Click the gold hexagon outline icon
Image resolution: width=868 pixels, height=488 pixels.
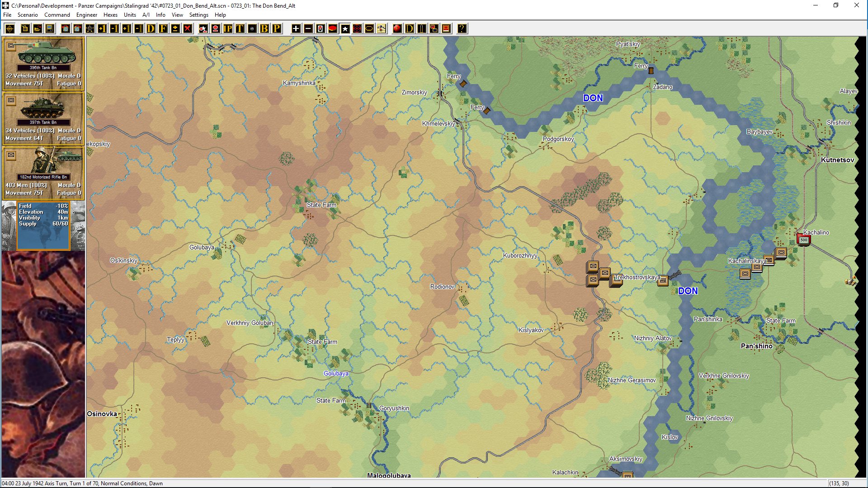click(369, 29)
